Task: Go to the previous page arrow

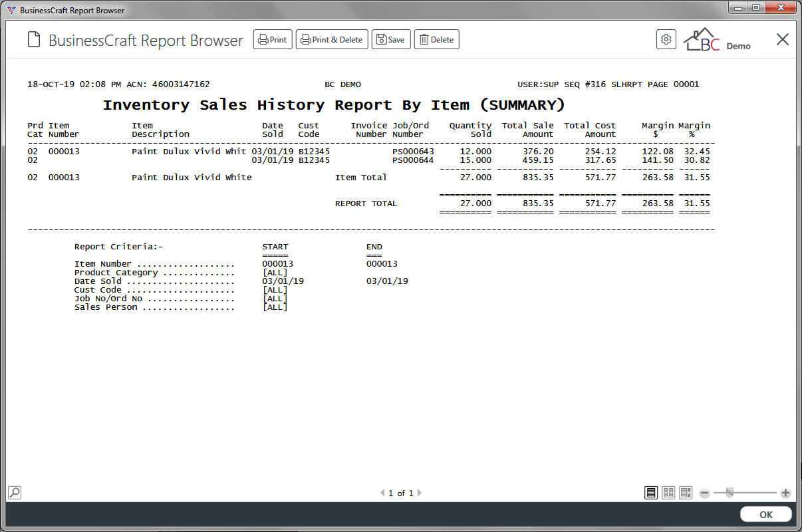Action: 382,493
